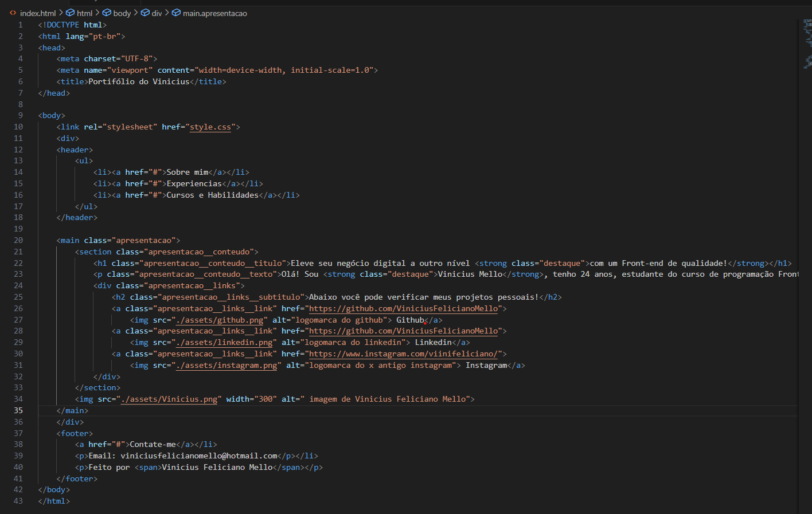Select line number 35 in the gutter
The width and height of the screenshot is (812, 514).
click(18, 411)
